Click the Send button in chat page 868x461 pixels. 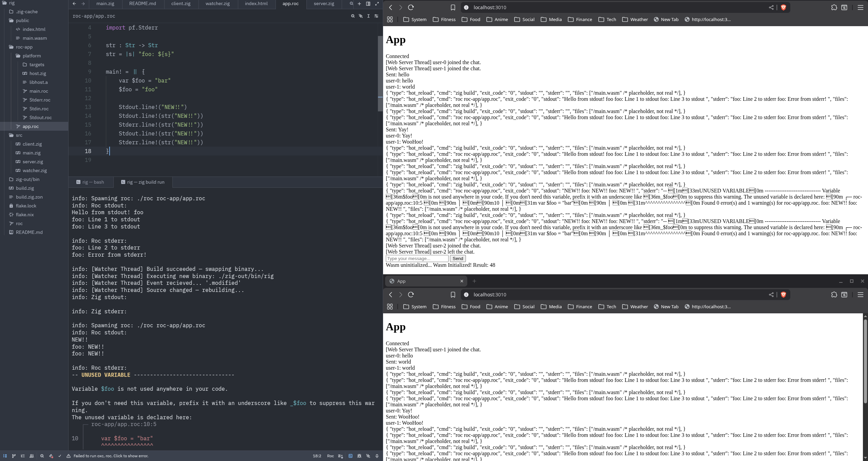click(457, 259)
